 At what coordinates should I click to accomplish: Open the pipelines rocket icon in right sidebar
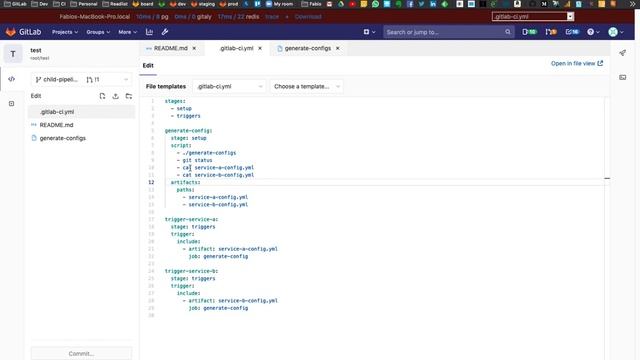(x=622, y=53)
